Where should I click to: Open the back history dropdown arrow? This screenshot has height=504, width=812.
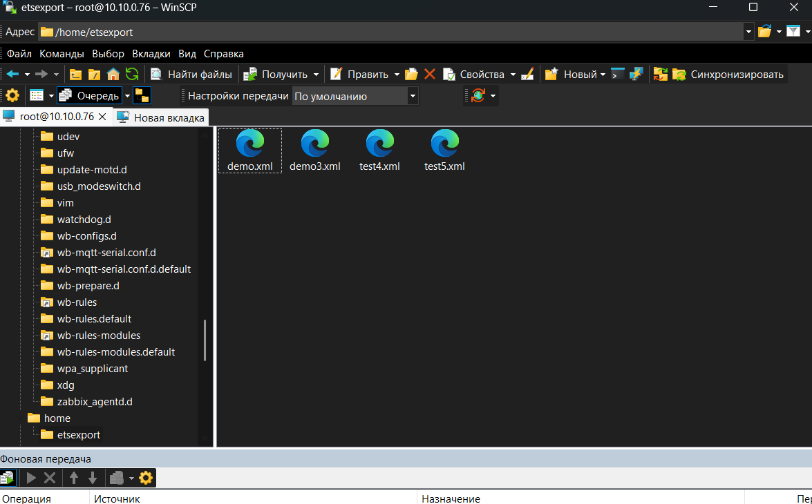tap(27, 75)
